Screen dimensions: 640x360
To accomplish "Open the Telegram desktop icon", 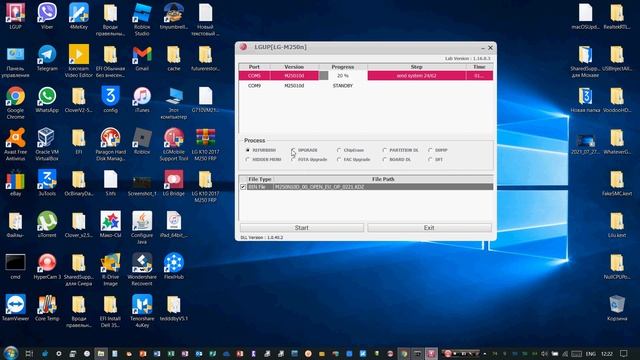I will point(47,57).
